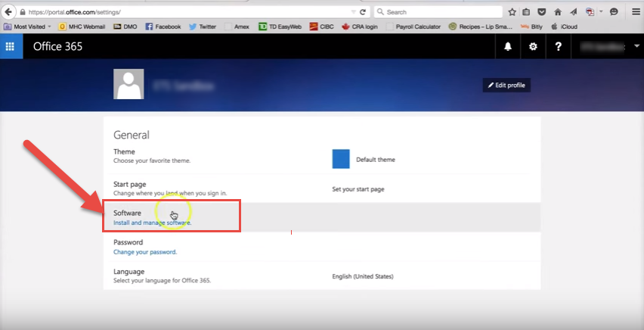Click Set your start page
Viewport: 644px width, 330px height.
[x=358, y=189]
